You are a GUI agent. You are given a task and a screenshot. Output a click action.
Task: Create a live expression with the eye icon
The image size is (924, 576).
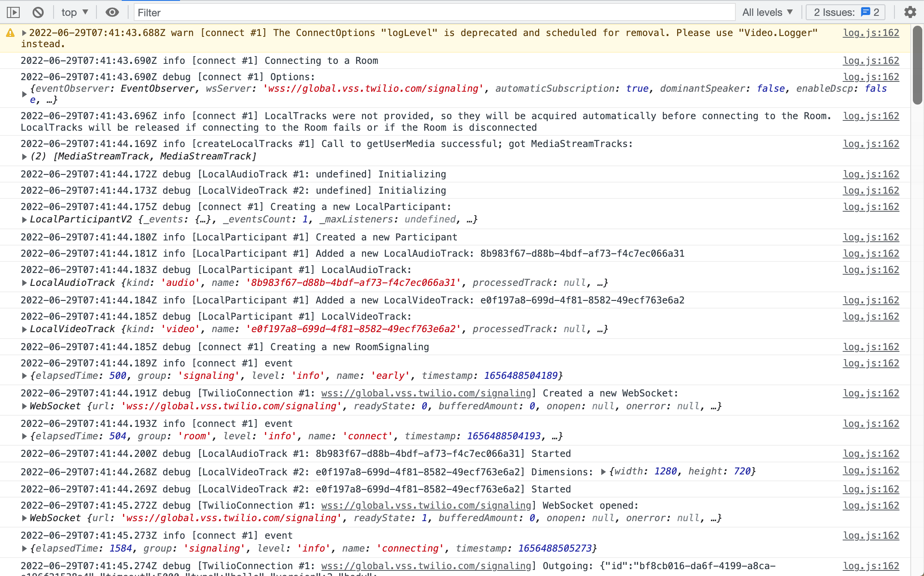point(112,12)
